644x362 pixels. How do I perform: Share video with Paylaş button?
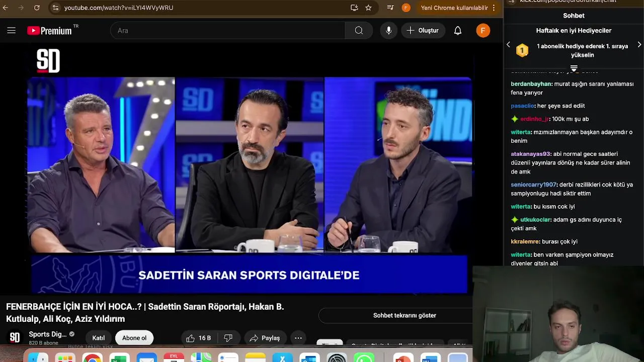(265, 338)
